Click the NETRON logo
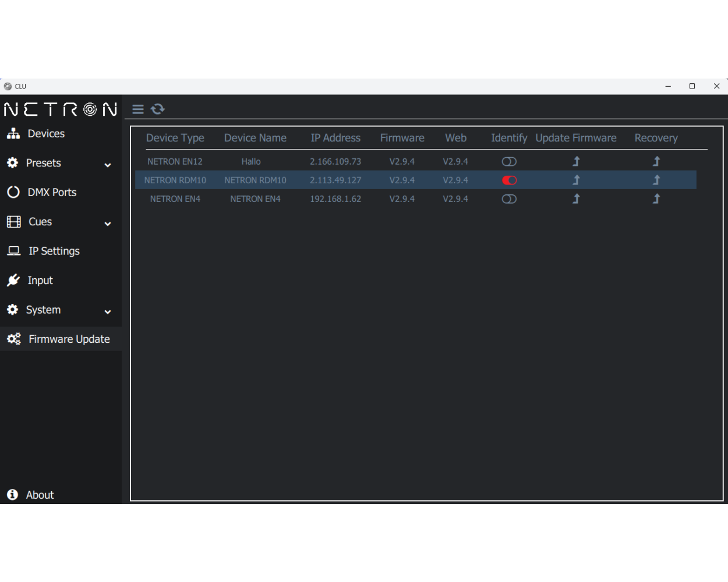This screenshot has width=728, height=582. [61, 109]
